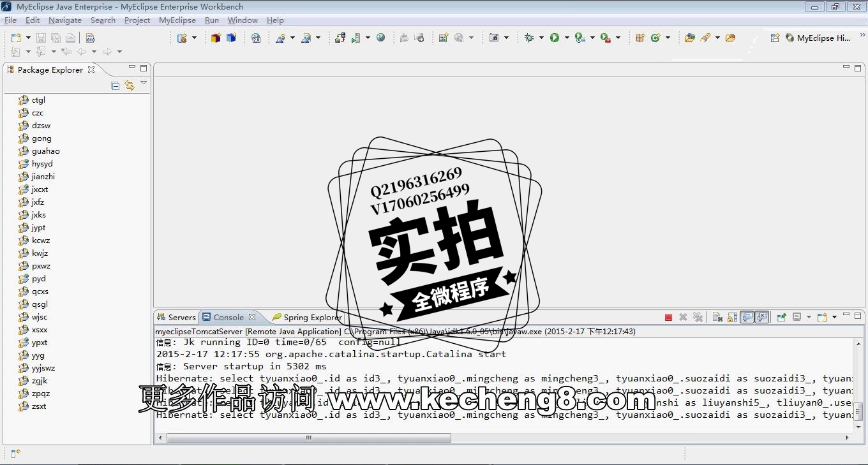Switch to the Spring Explorer tab
The image size is (868, 465).
pyautogui.click(x=308, y=317)
